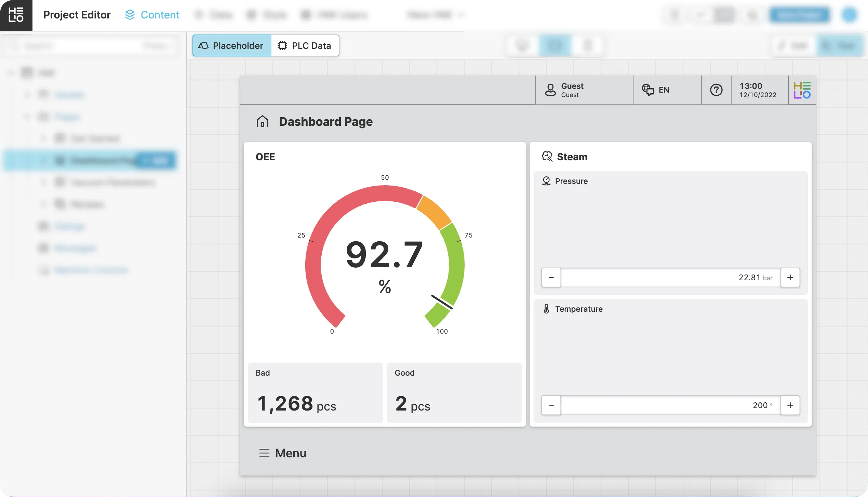The height and width of the screenshot is (497, 868).
Task: Click the OEE gauge needle indicator
Action: pos(442,302)
